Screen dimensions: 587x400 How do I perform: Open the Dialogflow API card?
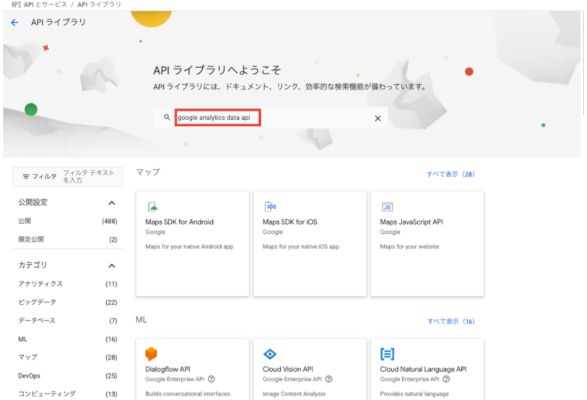point(192,369)
